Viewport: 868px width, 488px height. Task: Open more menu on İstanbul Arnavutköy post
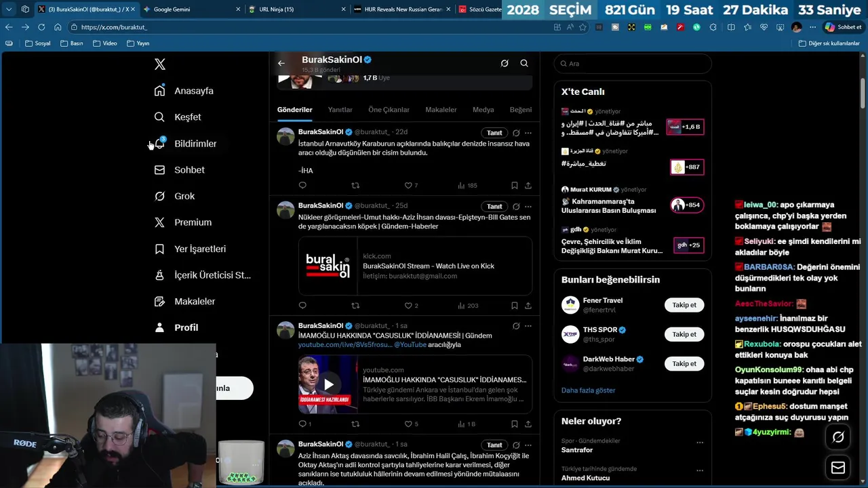tap(528, 133)
